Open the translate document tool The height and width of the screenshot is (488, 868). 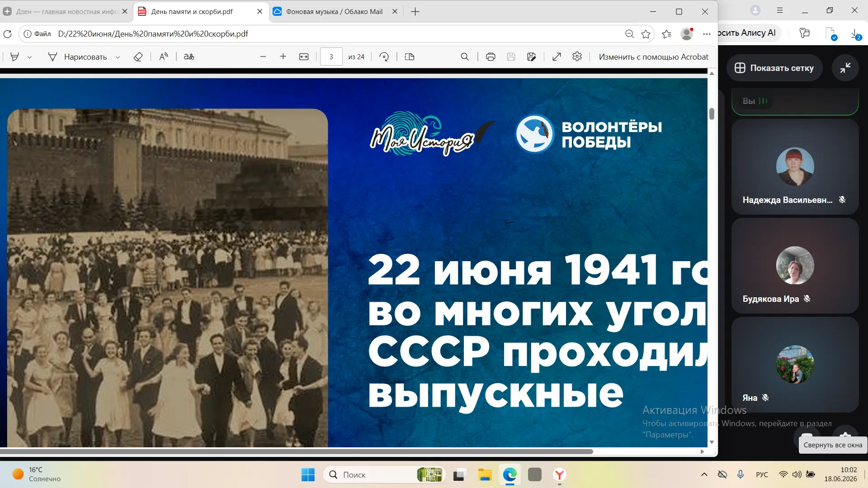pos(189,57)
